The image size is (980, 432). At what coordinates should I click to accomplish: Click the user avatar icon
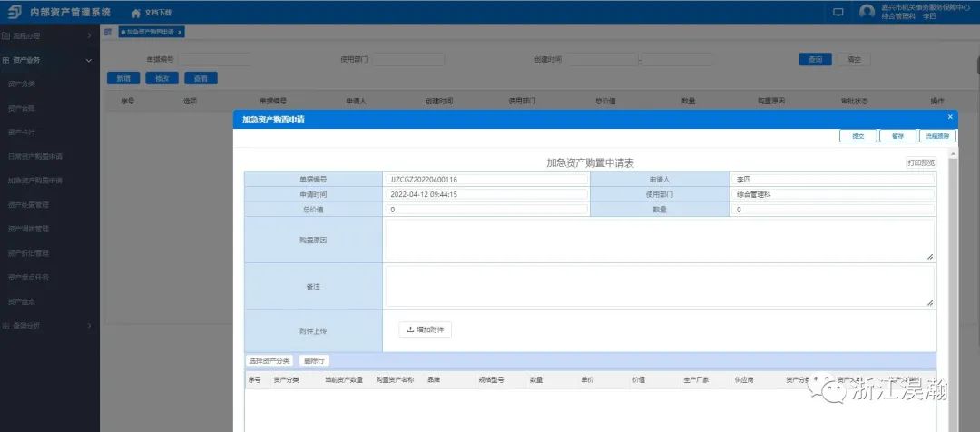click(x=867, y=12)
